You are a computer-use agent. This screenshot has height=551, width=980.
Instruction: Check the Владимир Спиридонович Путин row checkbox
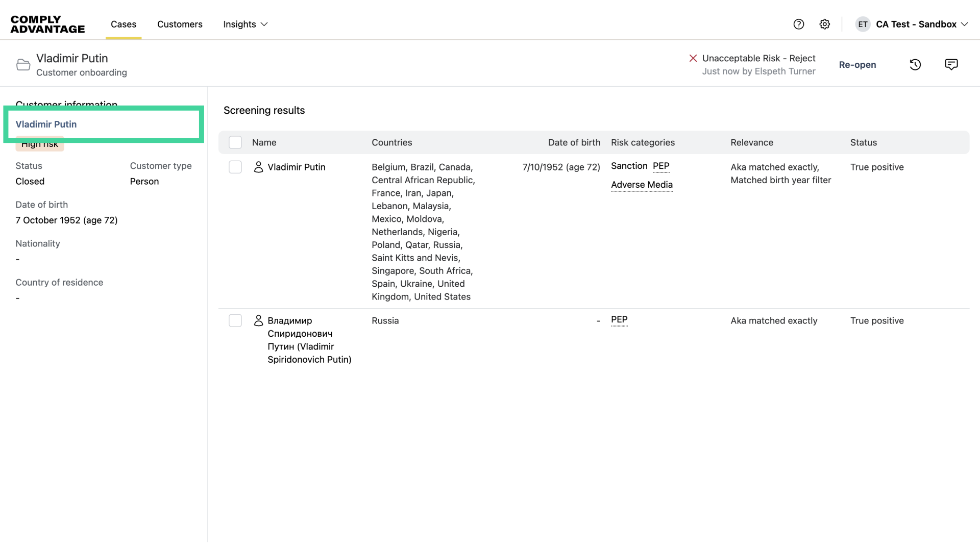[235, 320]
